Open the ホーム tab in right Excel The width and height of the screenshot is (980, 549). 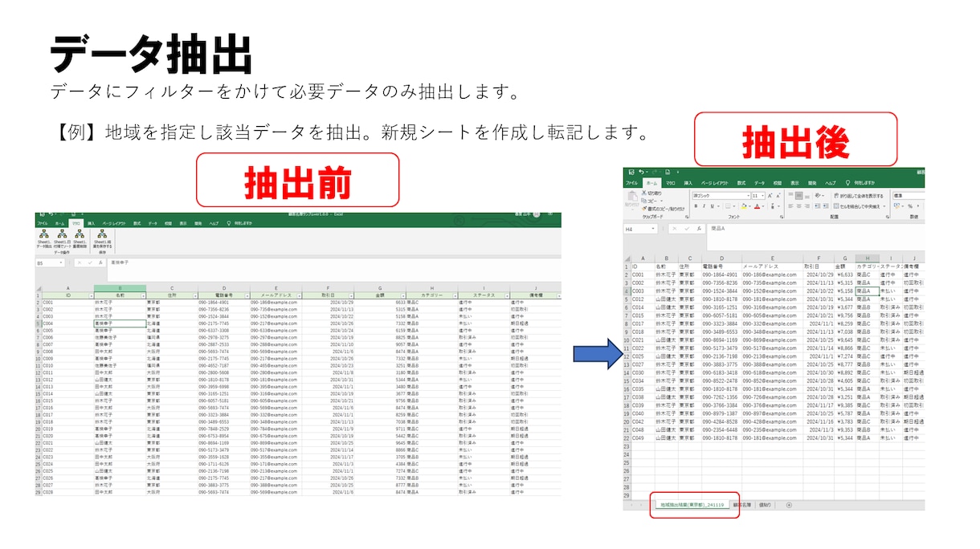click(651, 183)
